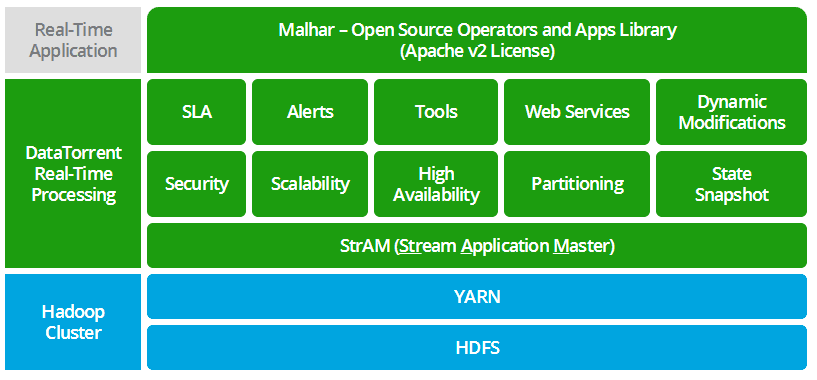
Task: Select the SLA box
Action: pyautogui.click(x=196, y=112)
